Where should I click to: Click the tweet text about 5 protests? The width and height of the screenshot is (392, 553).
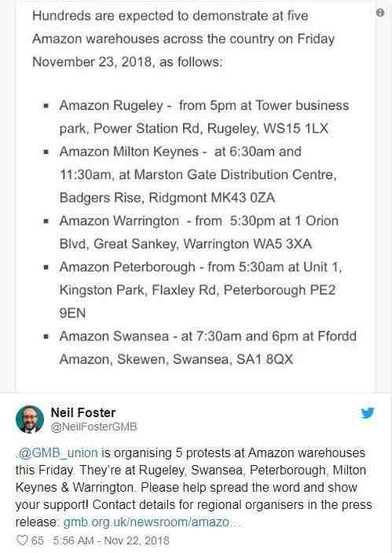click(194, 487)
